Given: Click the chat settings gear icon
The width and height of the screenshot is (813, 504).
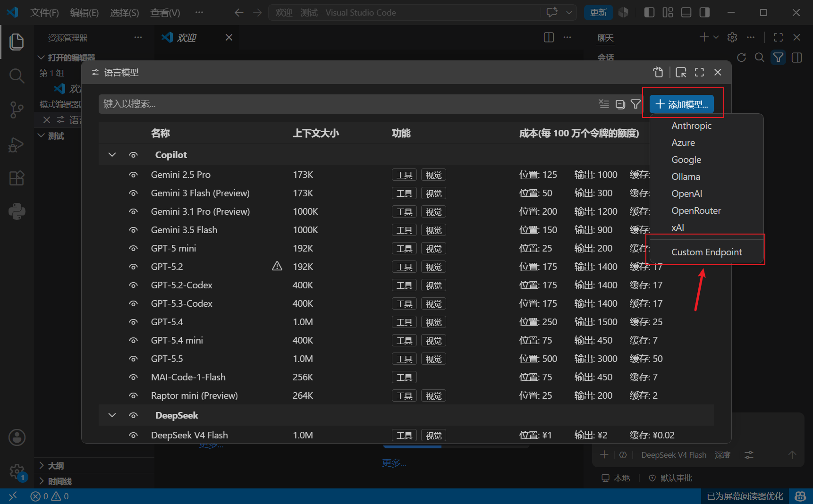Looking at the screenshot, I should click(x=732, y=37).
